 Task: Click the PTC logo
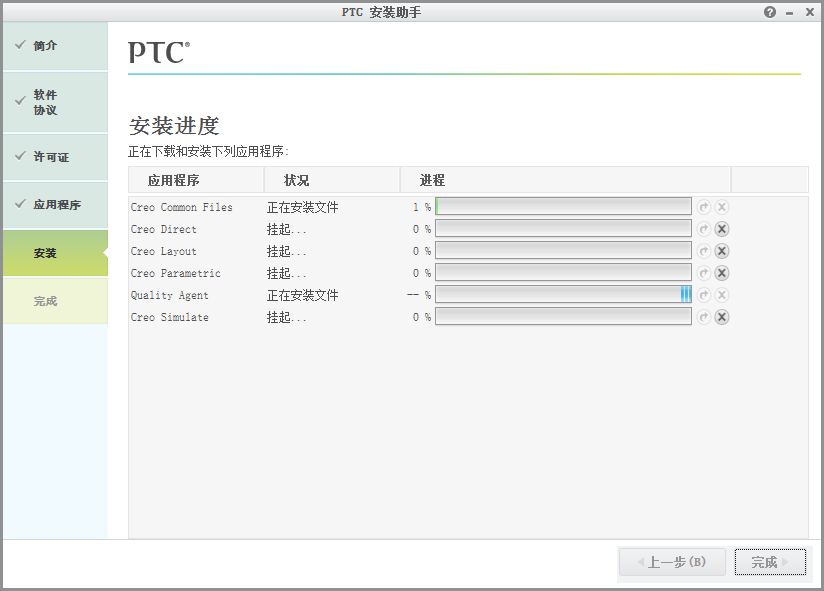159,52
